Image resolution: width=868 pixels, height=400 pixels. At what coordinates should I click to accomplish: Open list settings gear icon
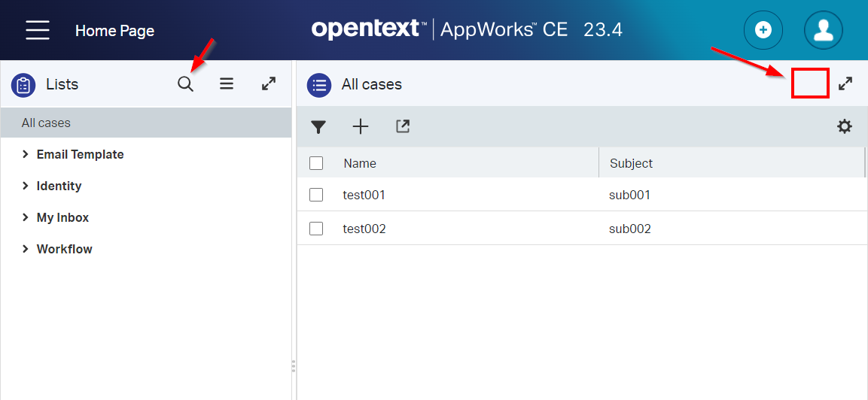(x=845, y=126)
